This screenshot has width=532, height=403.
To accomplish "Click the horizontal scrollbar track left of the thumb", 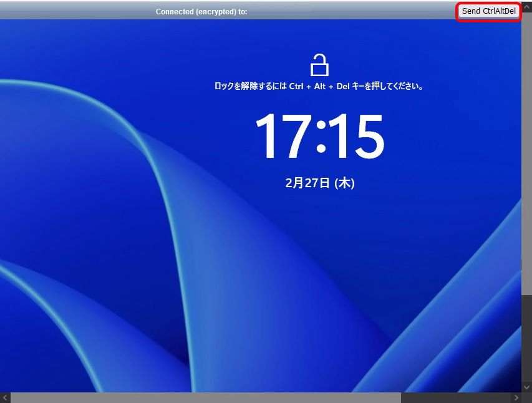I will click(11, 397).
